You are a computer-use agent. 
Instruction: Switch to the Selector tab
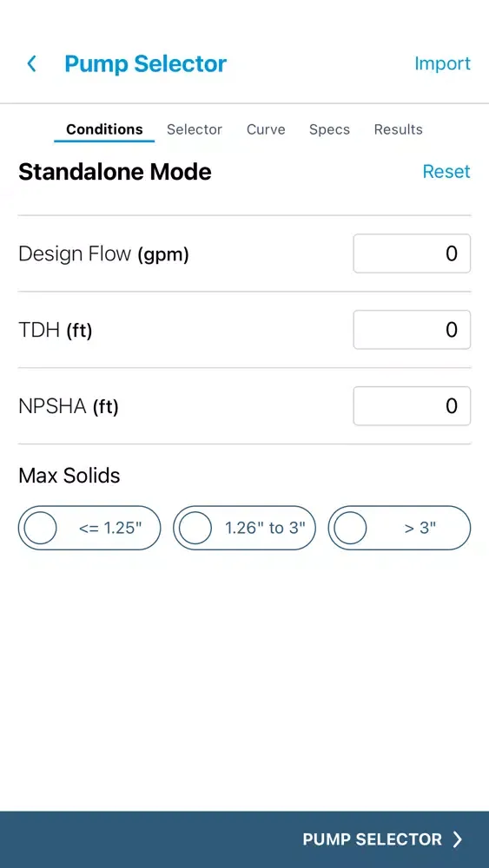coord(195,129)
